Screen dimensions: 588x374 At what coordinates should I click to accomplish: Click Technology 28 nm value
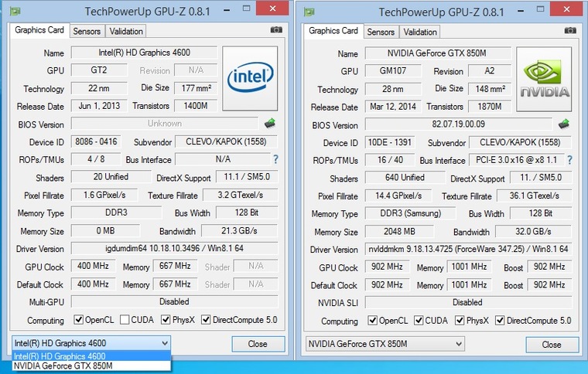coord(393,89)
